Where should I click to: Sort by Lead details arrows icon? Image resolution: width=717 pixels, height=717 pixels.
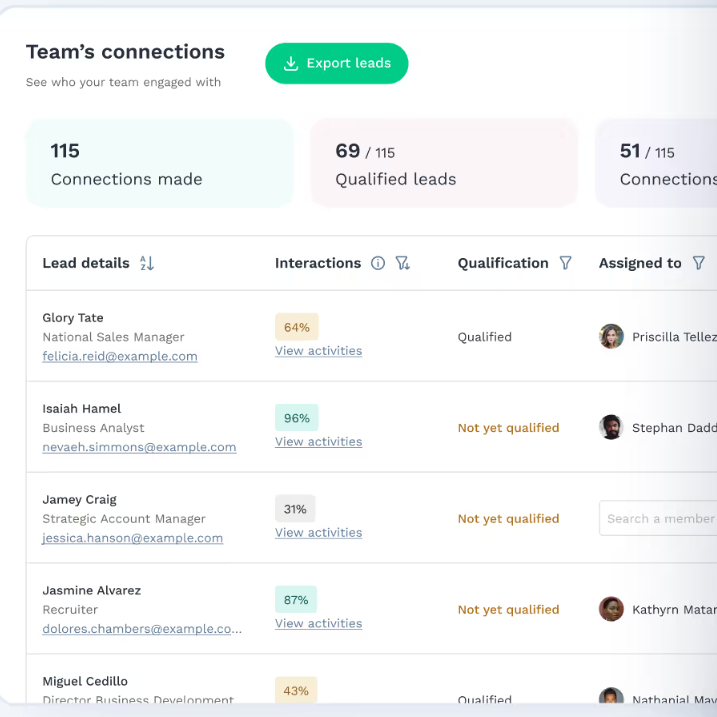pyautogui.click(x=147, y=263)
